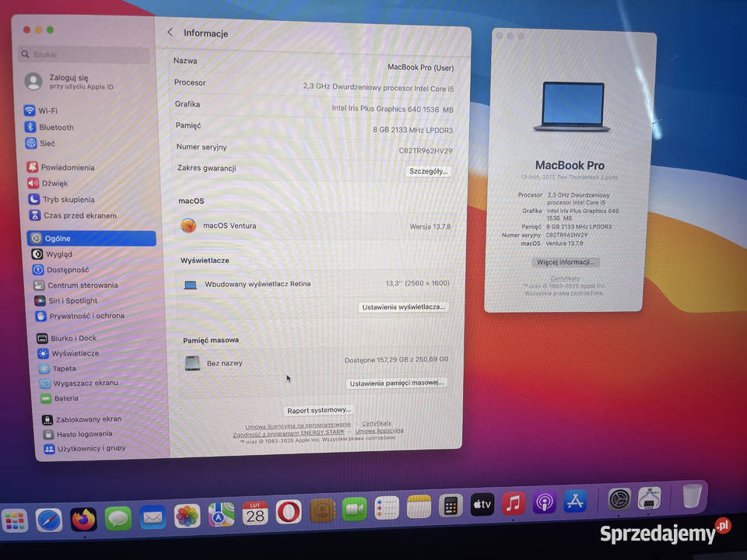Open Raport systemowy at the bottom
The height and width of the screenshot is (560, 747).
coord(318,410)
